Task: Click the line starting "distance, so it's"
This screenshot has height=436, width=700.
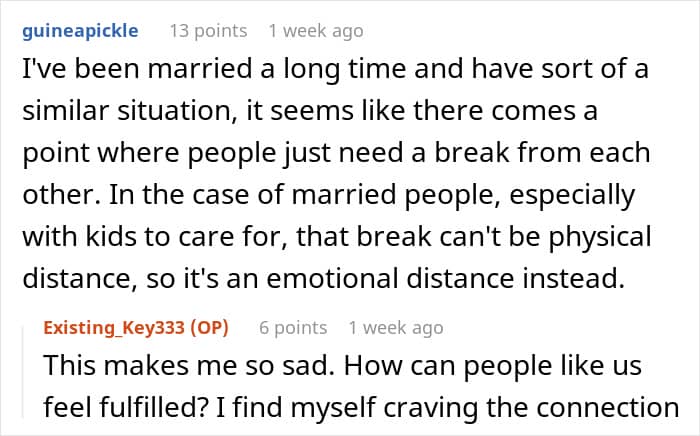Action: point(323,278)
